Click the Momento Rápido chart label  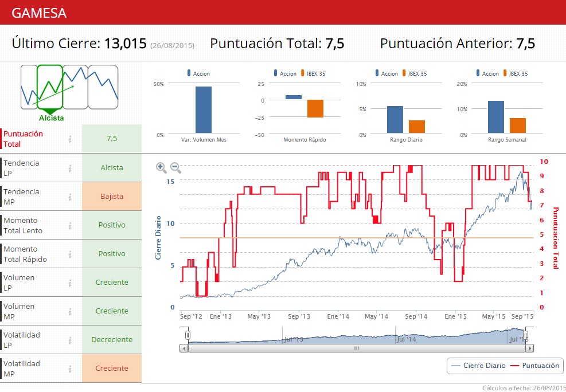305,140
